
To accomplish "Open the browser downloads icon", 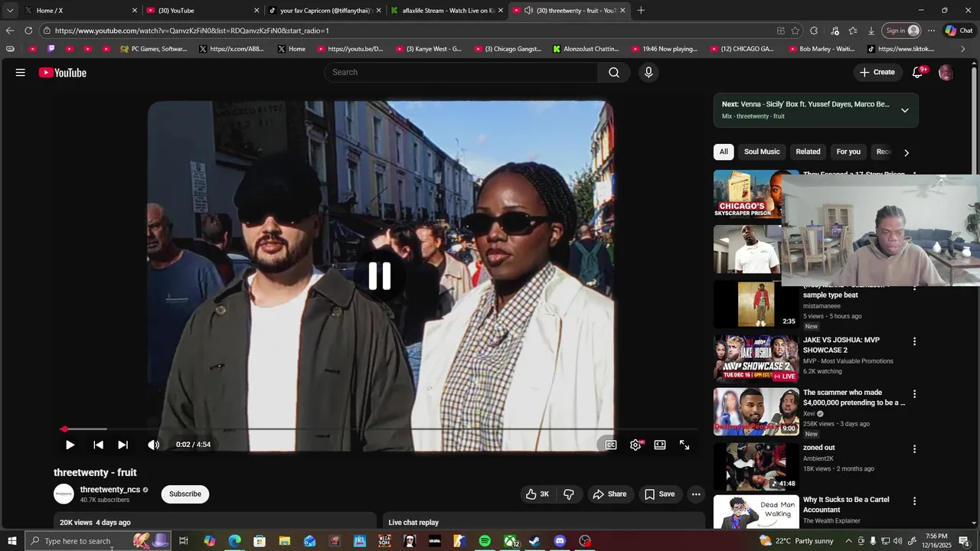I will (871, 31).
